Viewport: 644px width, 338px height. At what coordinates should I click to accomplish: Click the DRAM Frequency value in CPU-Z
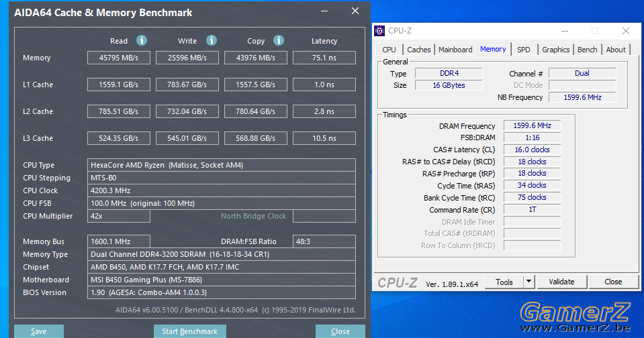[532, 125]
